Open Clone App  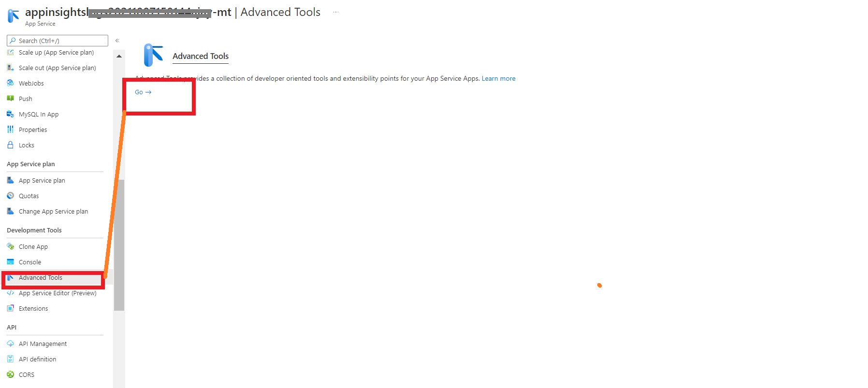pos(33,246)
